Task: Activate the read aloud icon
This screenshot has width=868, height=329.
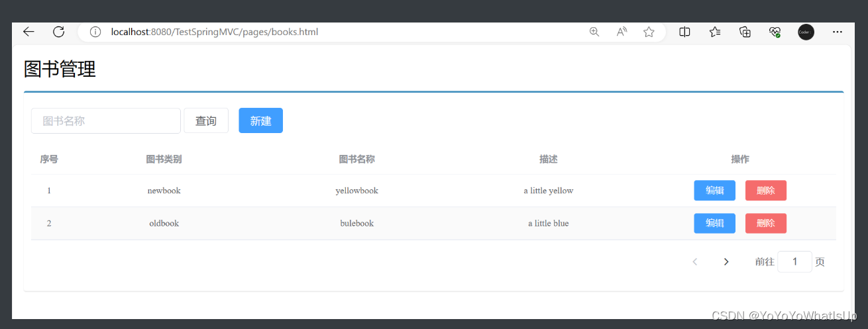Action: (x=622, y=32)
